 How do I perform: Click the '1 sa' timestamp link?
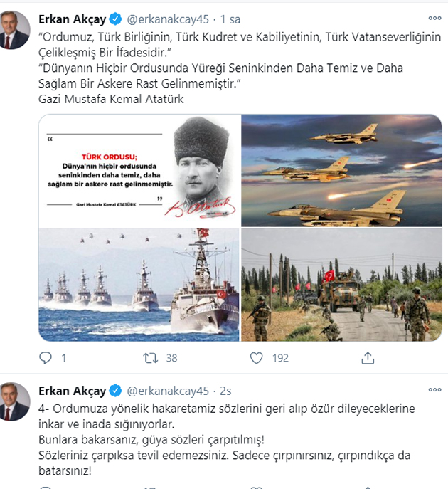coord(230,19)
